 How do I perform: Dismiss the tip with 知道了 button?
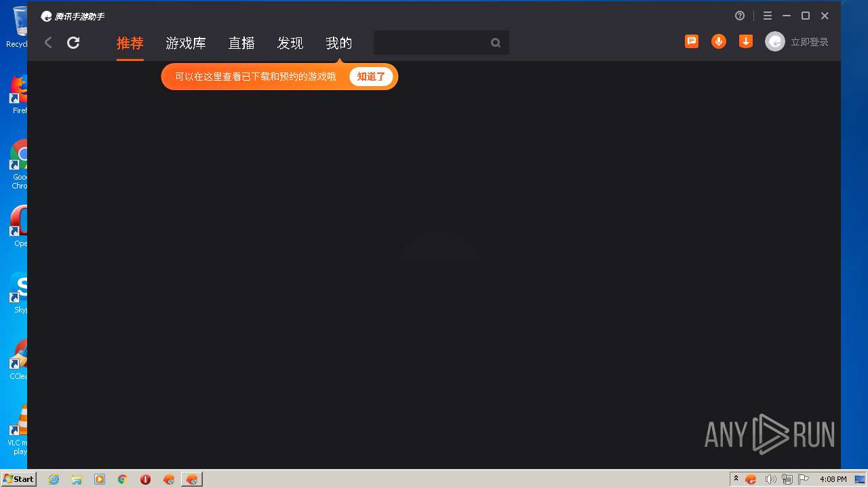pos(371,77)
